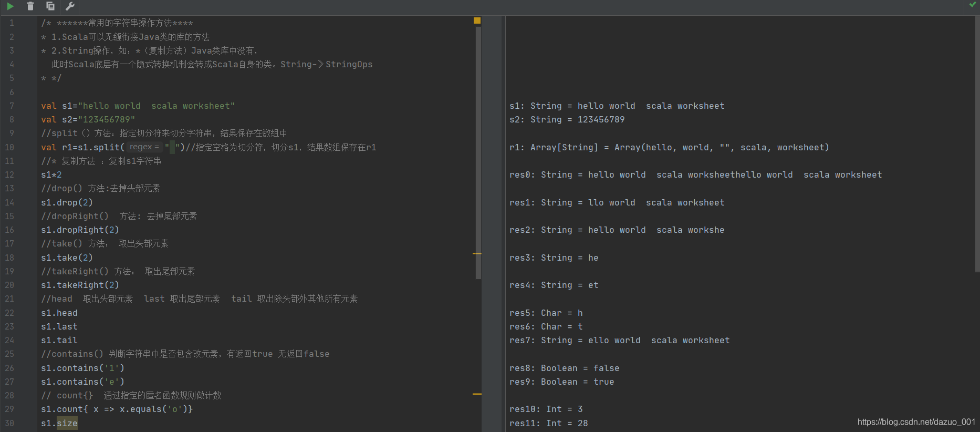Viewport: 980px width, 432px height.
Task: Clear worksheet output with trash icon
Action: tap(30, 6)
